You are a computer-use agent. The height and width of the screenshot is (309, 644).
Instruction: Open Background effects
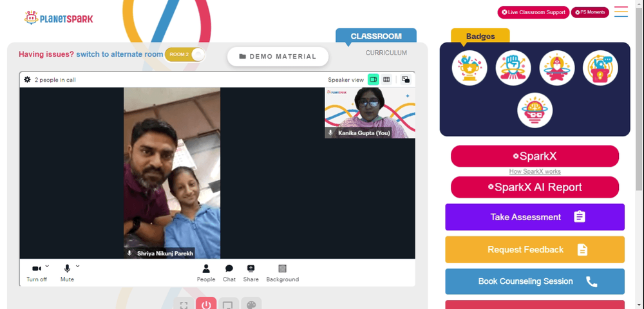283,273
